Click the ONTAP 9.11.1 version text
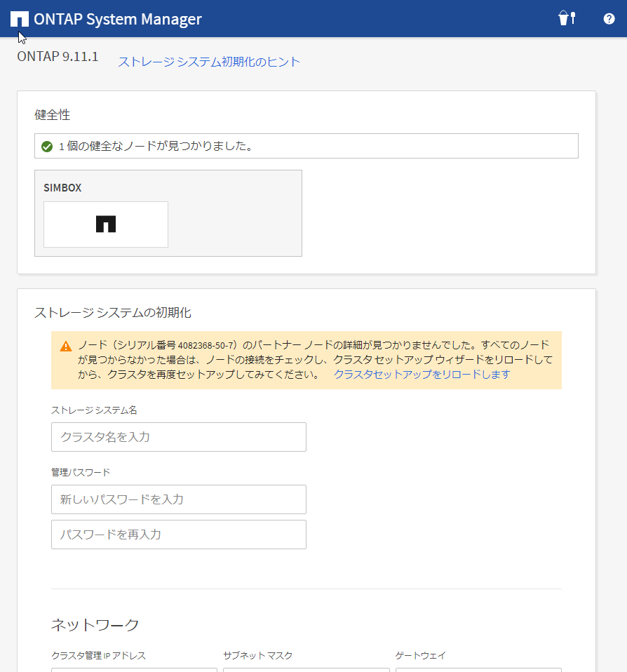The image size is (627, 672). click(58, 57)
